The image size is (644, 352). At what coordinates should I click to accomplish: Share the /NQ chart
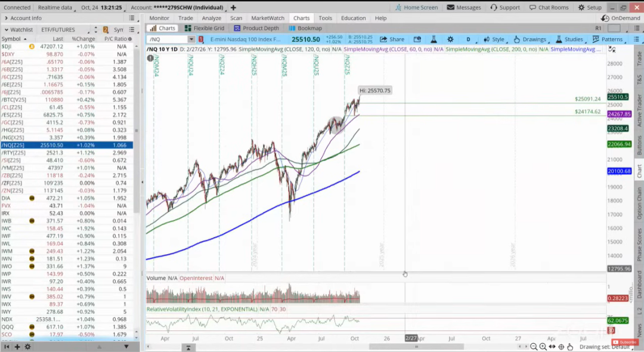pos(392,39)
